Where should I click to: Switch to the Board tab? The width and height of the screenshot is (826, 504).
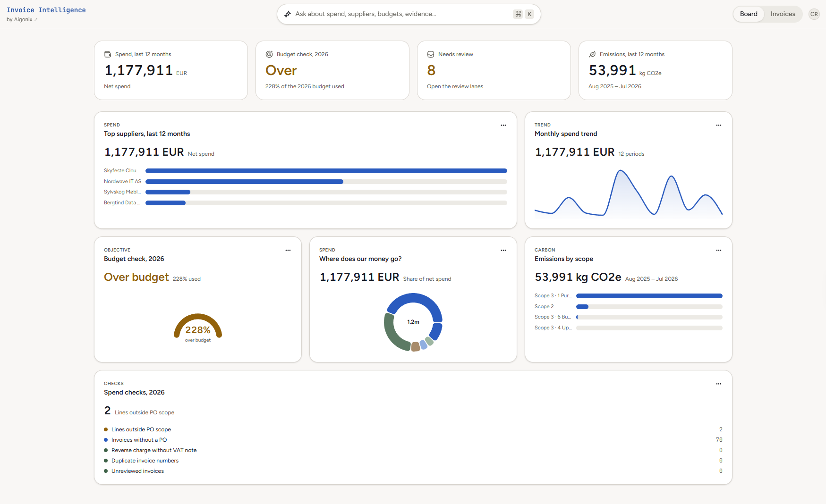click(749, 14)
